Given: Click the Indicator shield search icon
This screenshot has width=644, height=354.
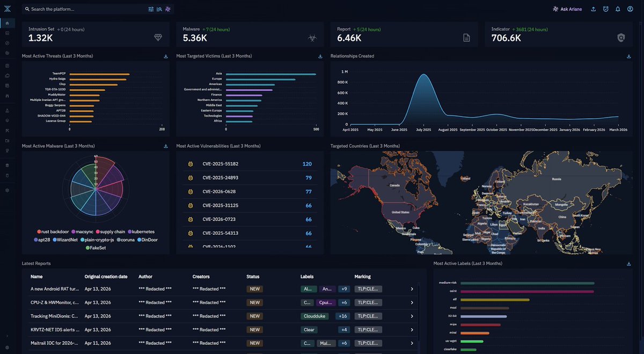Looking at the screenshot, I should pyautogui.click(x=621, y=38).
